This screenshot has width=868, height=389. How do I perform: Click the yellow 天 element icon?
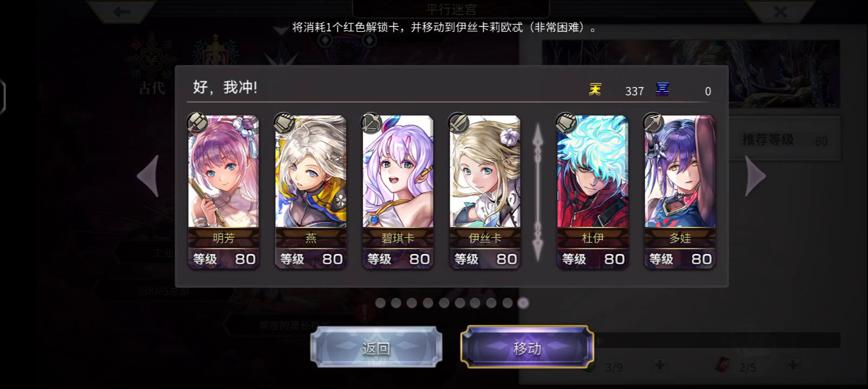pyautogui.click(x=595, y=89)
